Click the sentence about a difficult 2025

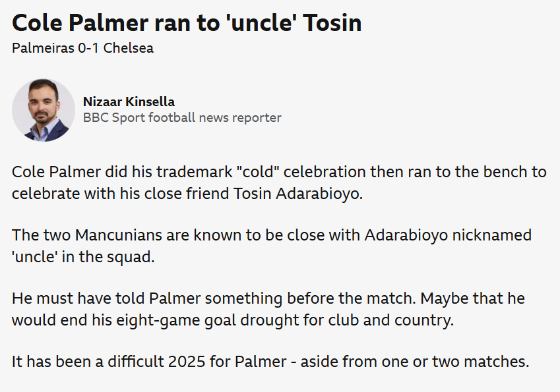270,361
